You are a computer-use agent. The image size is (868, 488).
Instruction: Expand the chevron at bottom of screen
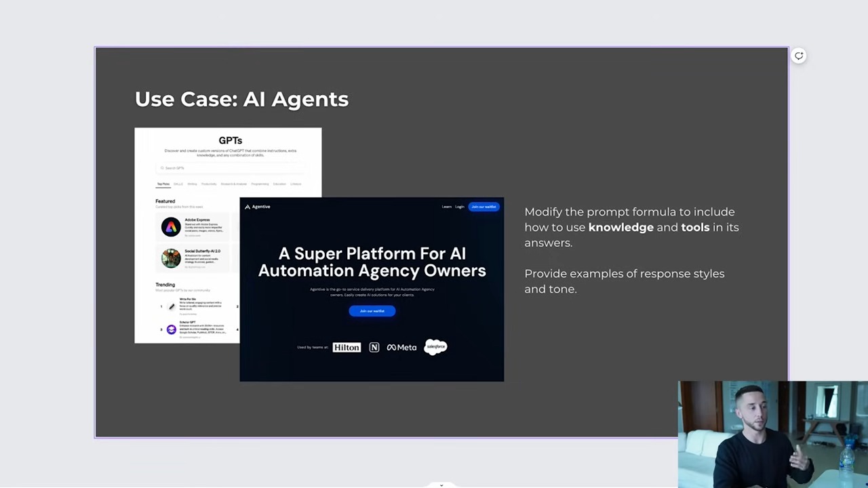441,485
